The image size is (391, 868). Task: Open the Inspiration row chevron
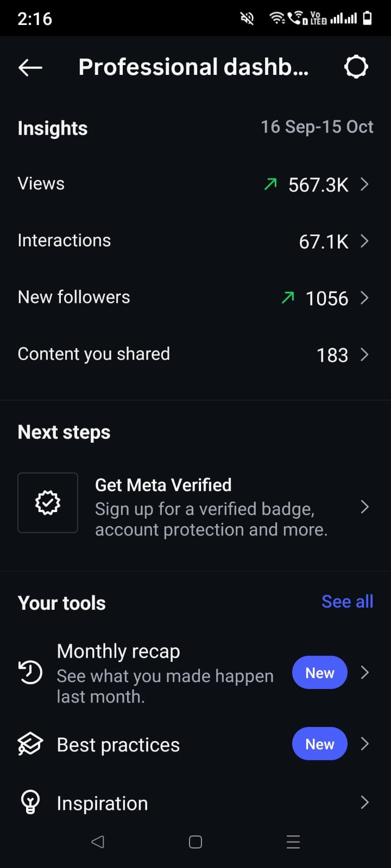364,802
